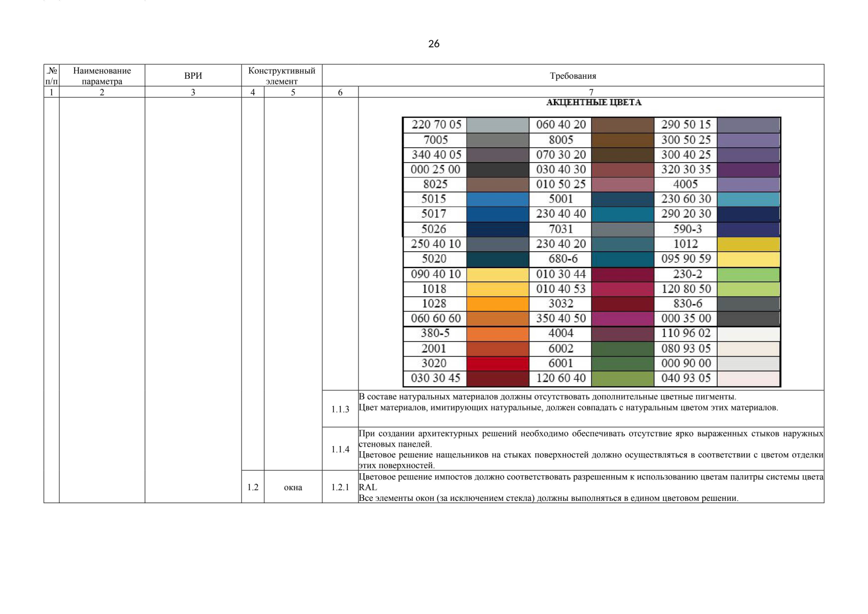Select the dark navy swatch for 5026
Screen dimensions: 868x614
pyautogui.click(x=497, y=229)
